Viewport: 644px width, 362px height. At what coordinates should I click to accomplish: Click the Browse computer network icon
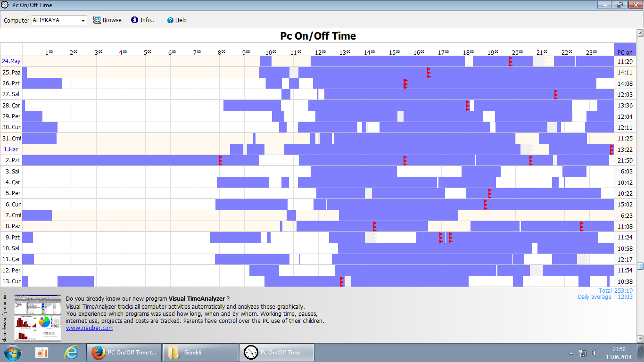pyautogui.click(x=97, y=20)
